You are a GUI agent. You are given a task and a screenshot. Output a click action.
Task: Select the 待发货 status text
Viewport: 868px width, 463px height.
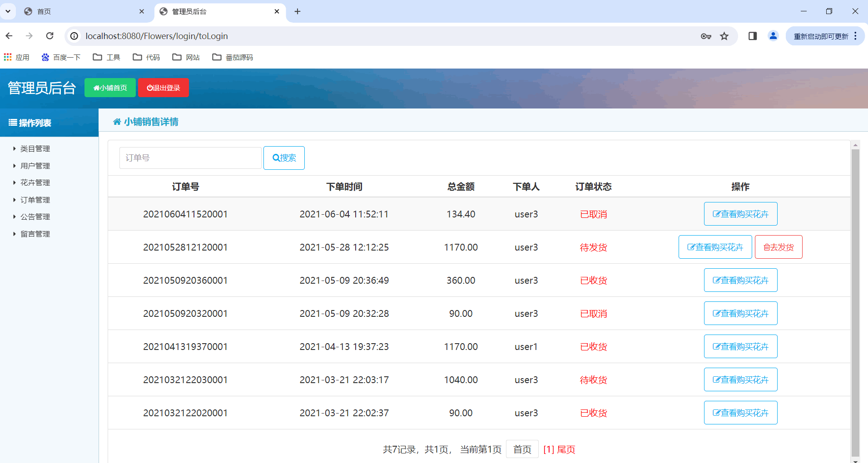pyautogui.click(x=594, y=247)
